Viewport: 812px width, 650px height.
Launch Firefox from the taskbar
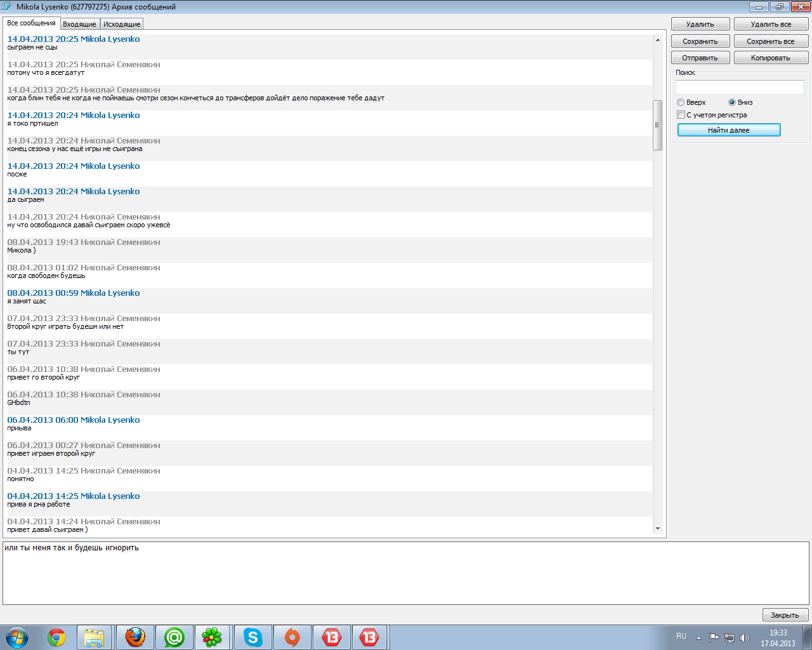134,637
